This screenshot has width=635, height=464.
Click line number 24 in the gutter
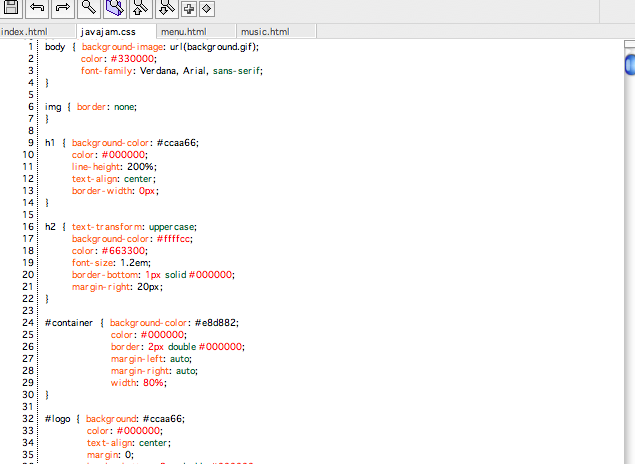pos(28,323)
